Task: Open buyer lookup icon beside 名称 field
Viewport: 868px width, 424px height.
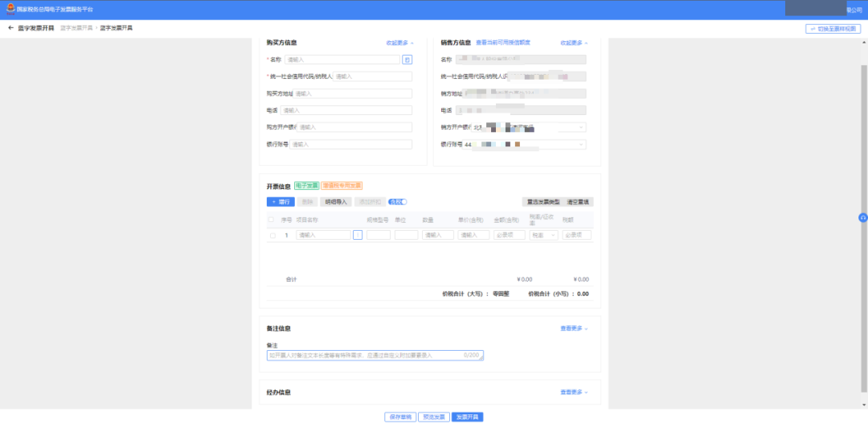Action: (407, 60)
